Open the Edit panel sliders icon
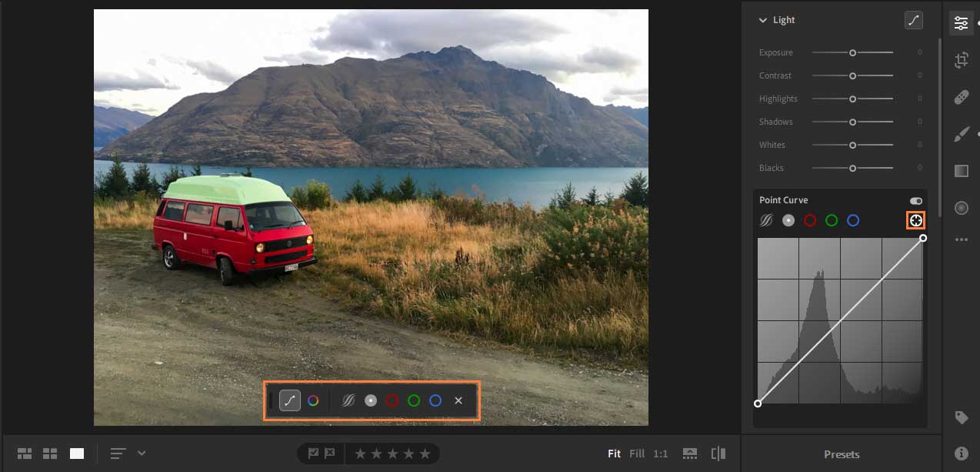 (961, 23)
